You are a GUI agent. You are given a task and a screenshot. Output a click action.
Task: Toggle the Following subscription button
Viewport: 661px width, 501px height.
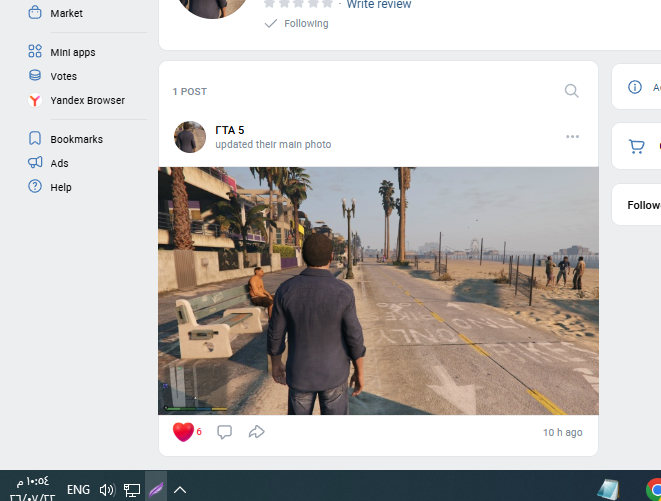tap(296, 24)
